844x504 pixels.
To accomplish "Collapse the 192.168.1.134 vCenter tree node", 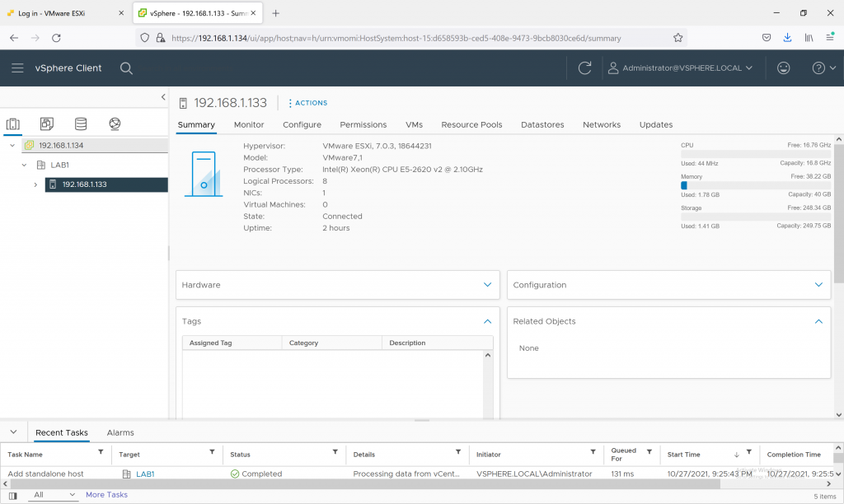I will [x=12, y=145].
